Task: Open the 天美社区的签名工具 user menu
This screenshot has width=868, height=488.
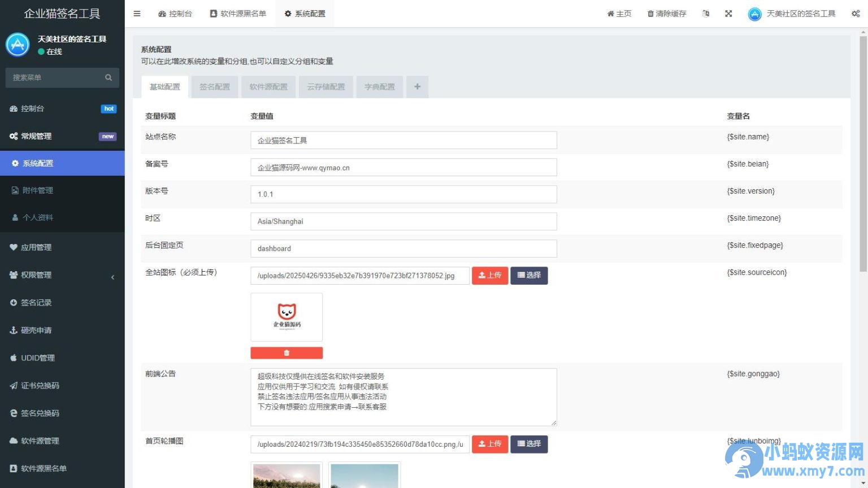Action: [792, 14]
